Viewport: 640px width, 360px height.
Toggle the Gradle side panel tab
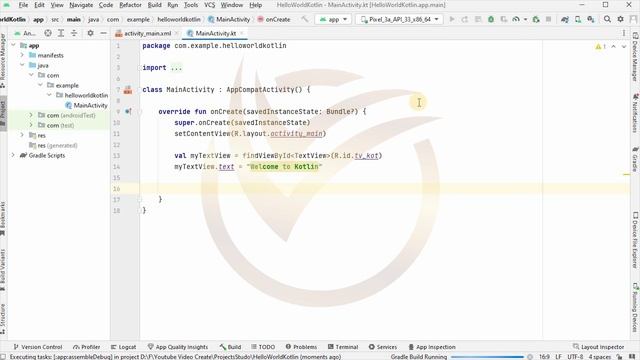click(636, 159)
